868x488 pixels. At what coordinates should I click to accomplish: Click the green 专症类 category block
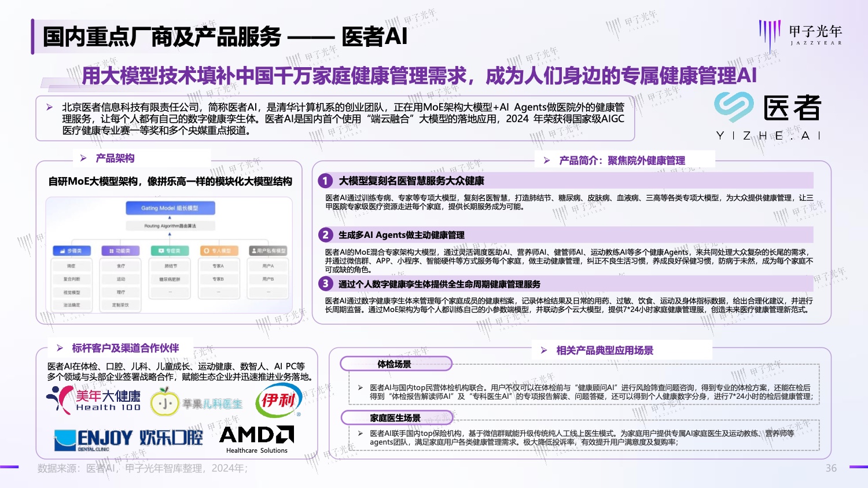170,251
